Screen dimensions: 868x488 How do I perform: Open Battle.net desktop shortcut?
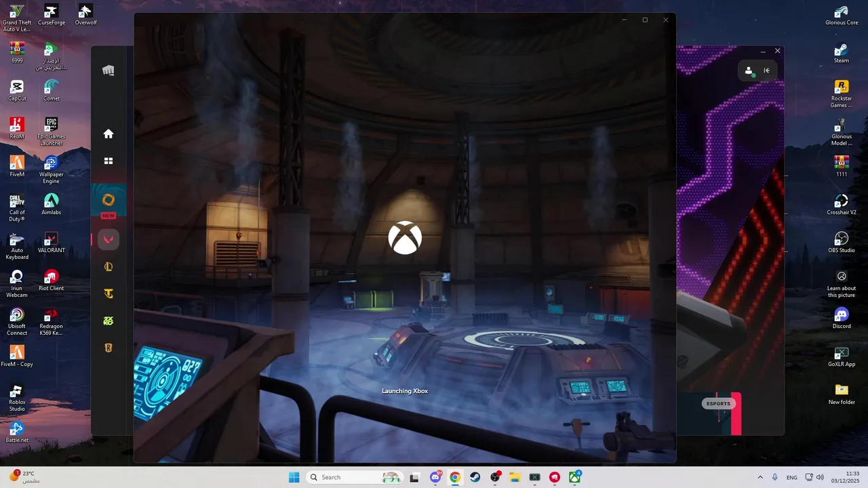pyautogui.click(x=17, y=432)
